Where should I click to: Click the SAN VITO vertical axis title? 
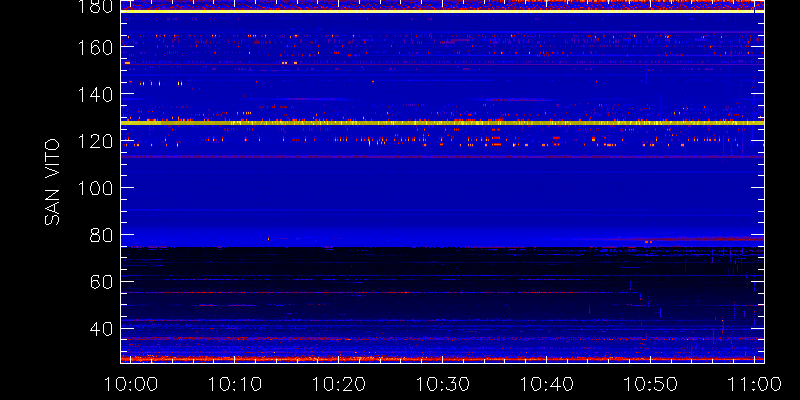(x=52, y=182)
